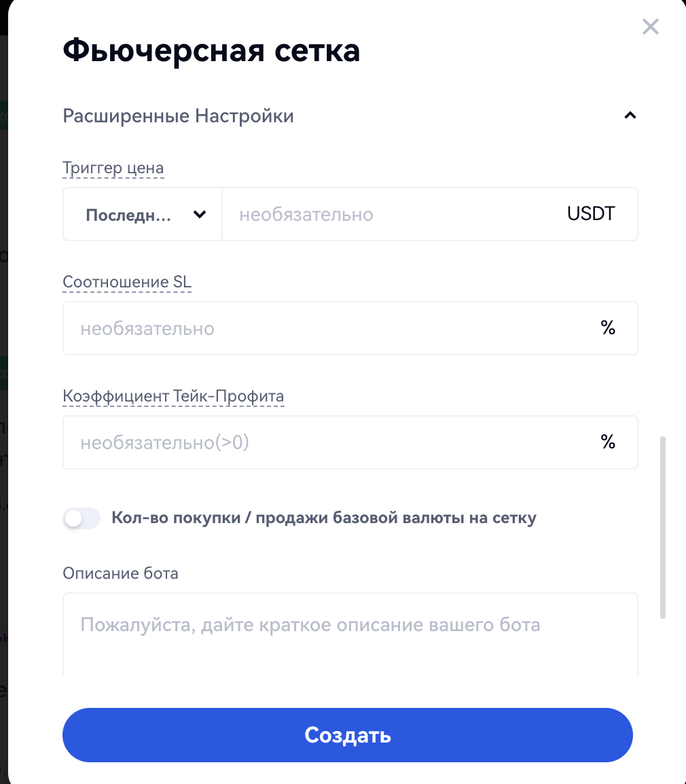Close the Фьючерсная сетка dialog
The width and height of the screenshot is (686, 784).
(651, 27)
